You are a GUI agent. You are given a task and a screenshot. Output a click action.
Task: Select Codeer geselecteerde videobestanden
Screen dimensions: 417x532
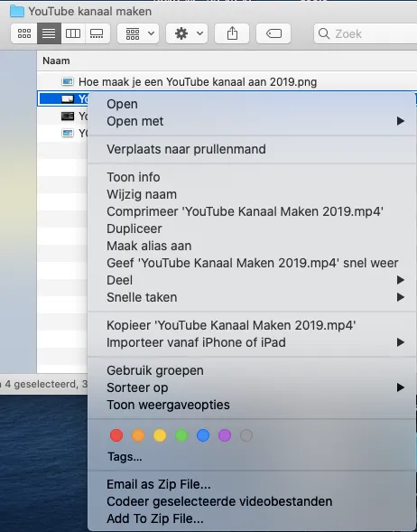(x=252, y=501)
